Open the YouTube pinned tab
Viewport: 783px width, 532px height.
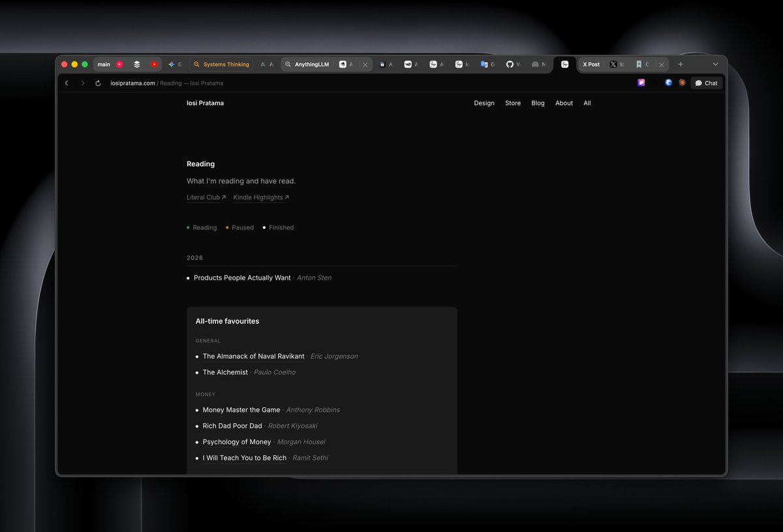[x=154, y=65]
